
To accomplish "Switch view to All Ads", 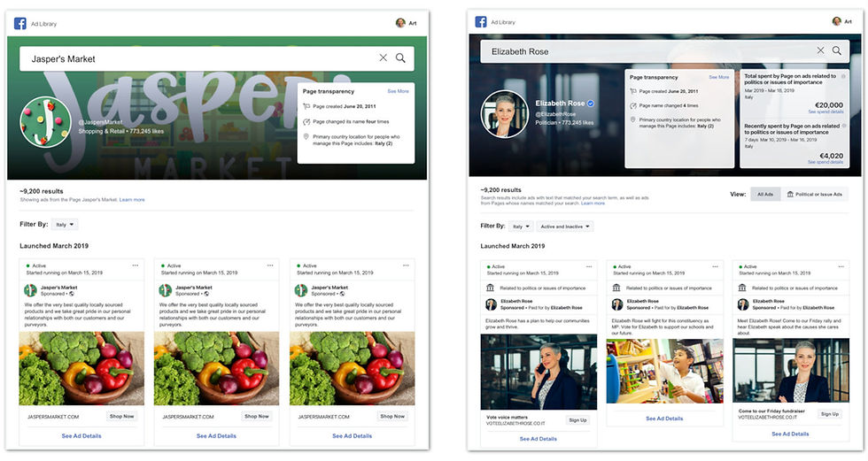I will (x=765, y=194).
